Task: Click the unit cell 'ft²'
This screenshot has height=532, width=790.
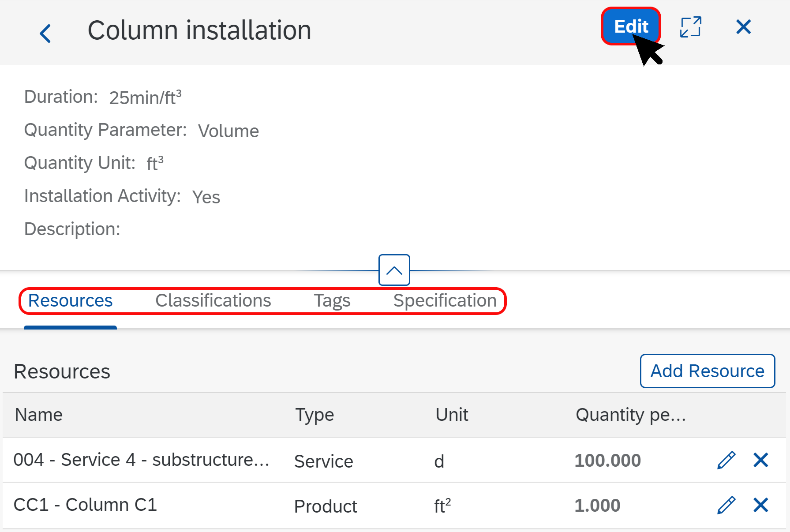Action: (x=442, y=506)
